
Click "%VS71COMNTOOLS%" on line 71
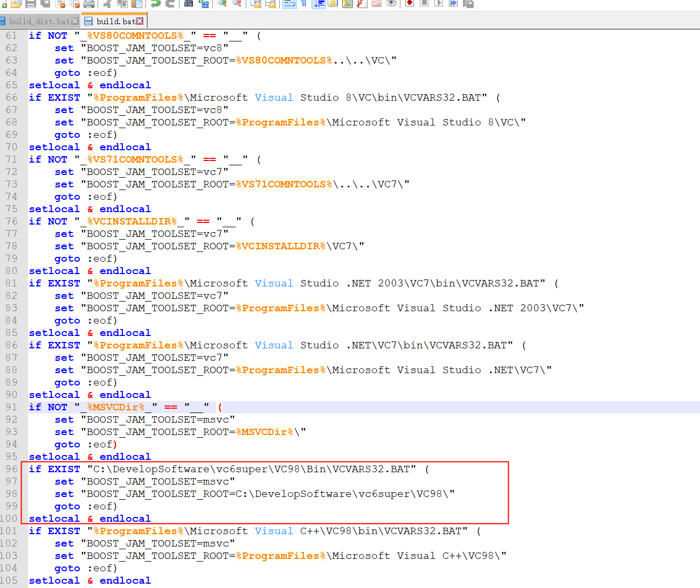[135, 159]
